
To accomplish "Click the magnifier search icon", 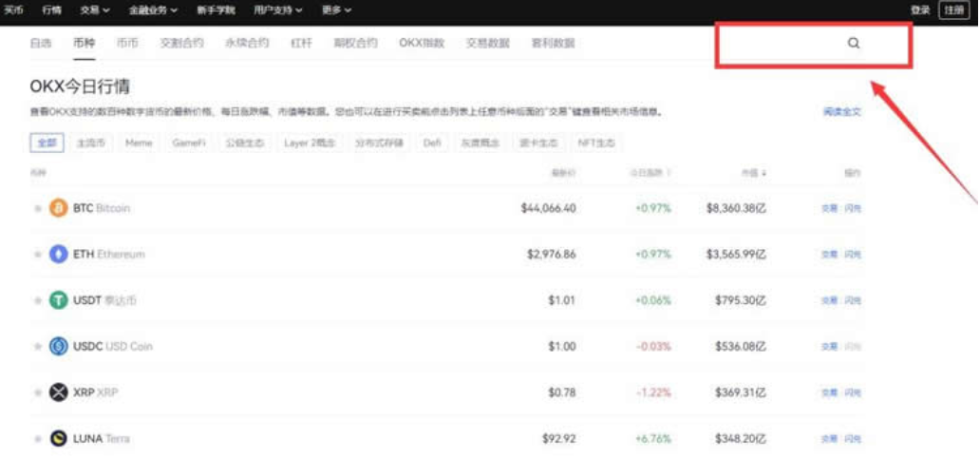I will (853, 43).
